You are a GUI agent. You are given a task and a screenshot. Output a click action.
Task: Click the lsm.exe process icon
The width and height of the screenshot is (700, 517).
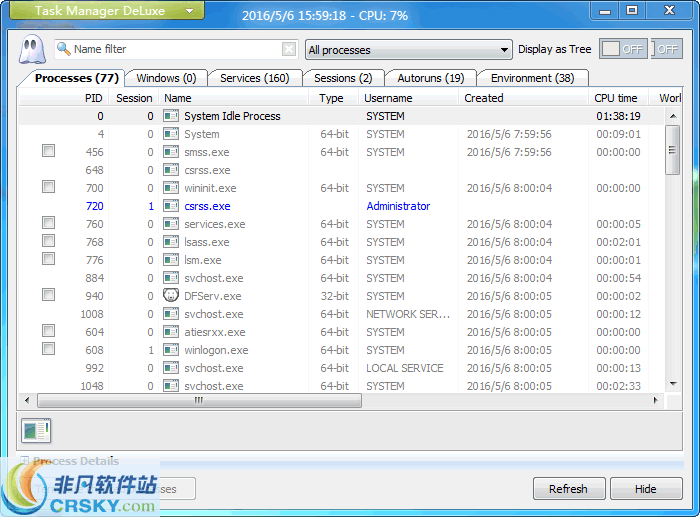171,260
